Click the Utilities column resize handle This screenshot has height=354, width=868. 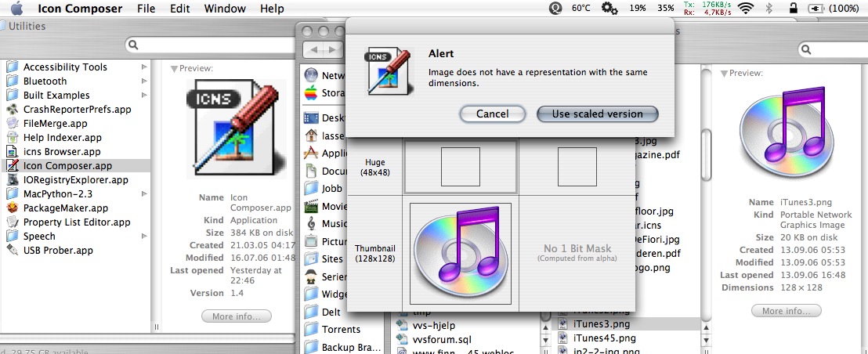click(x=157, y=327)
